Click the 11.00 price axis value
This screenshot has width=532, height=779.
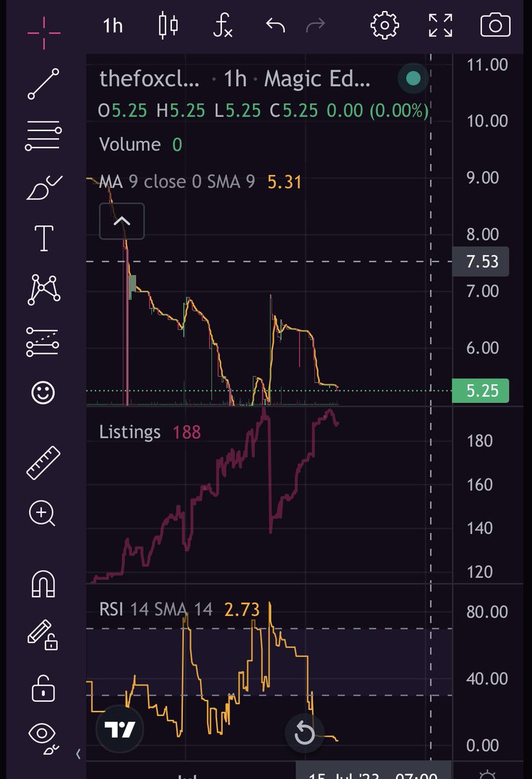coord(487,64)
